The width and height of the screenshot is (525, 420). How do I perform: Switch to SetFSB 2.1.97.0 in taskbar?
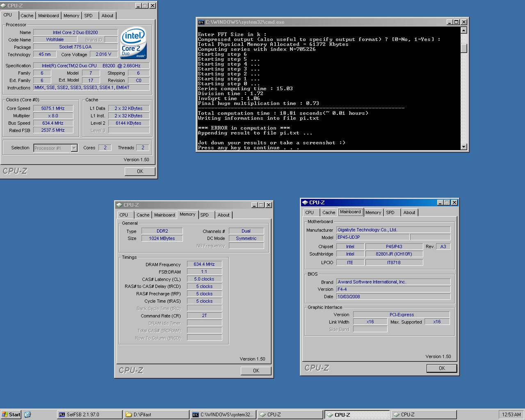[x=89, y=415]
